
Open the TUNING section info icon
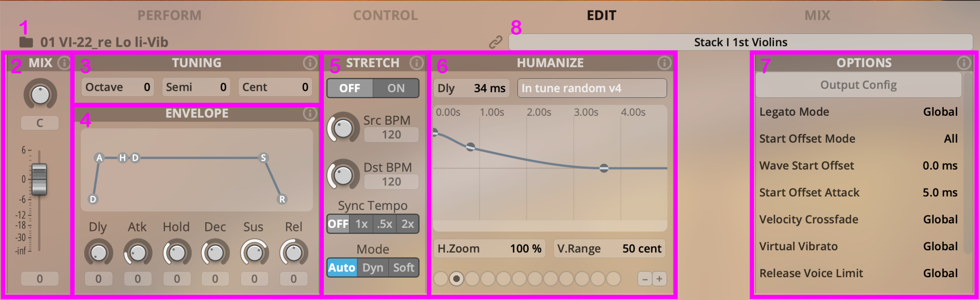tap(310, 63)
